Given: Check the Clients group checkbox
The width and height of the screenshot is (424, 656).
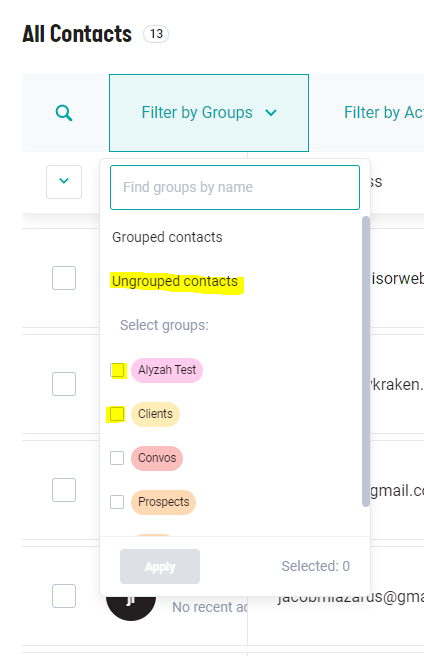Looking at the screenshot, I should point(117,414).
